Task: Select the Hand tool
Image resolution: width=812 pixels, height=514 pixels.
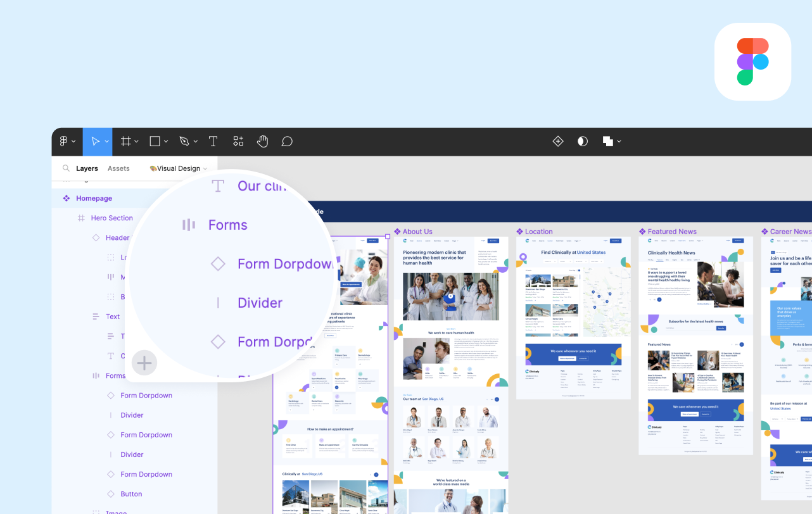Action: point(262,142)
